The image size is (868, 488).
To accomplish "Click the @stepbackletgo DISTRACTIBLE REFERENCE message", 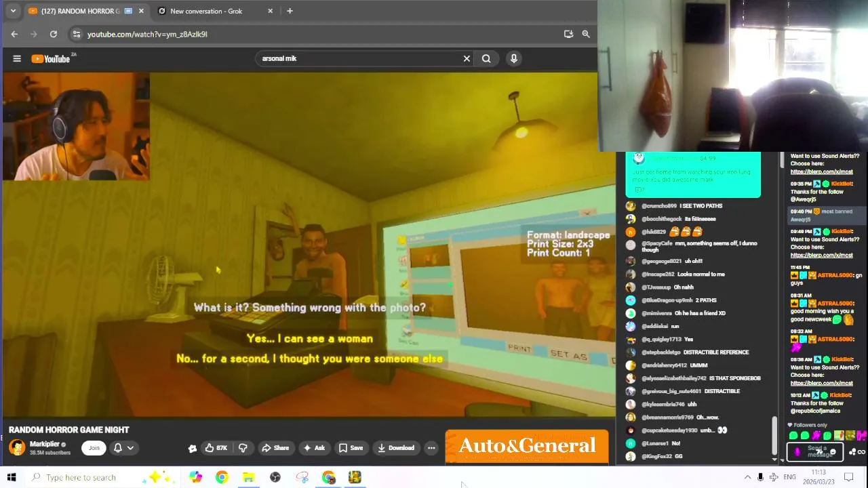I will pos(695,352).
